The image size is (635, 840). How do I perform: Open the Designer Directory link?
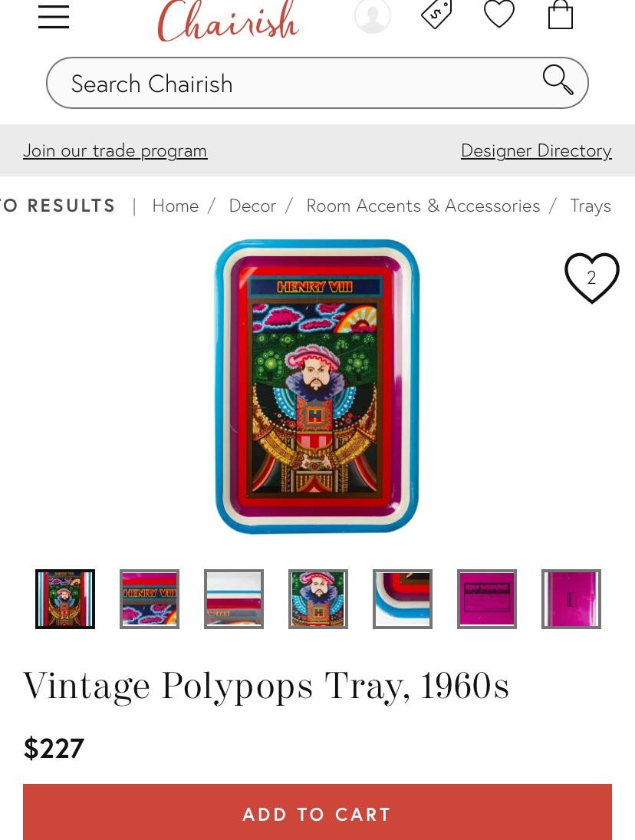(536, 150)
